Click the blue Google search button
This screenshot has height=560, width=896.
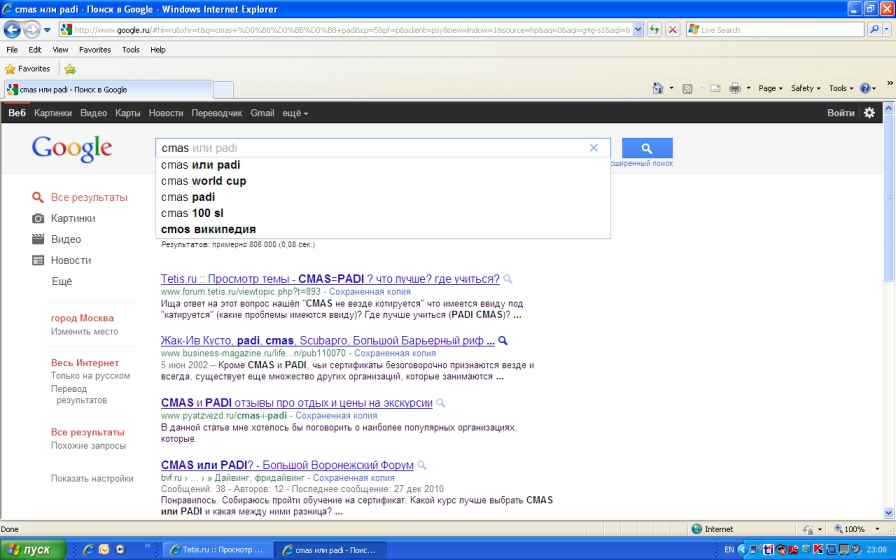(647, 148)
